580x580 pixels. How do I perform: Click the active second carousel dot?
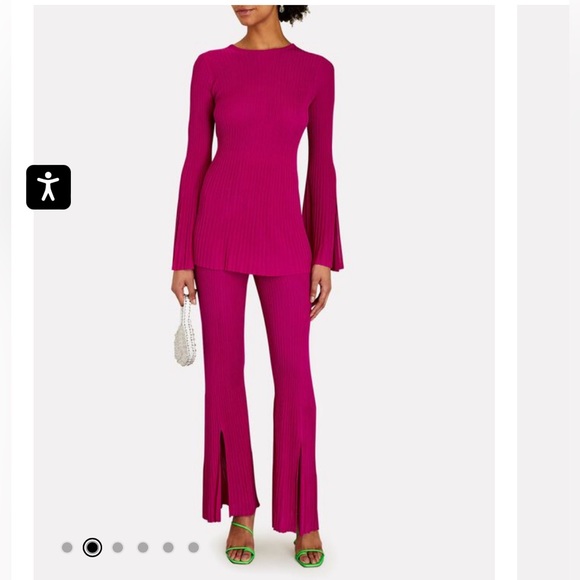click(x=92, y=547)
